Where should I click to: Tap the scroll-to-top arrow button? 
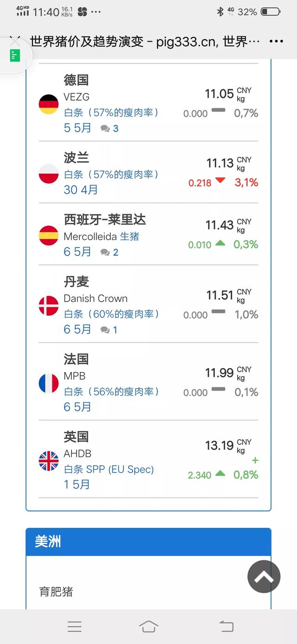coord(264,577)
